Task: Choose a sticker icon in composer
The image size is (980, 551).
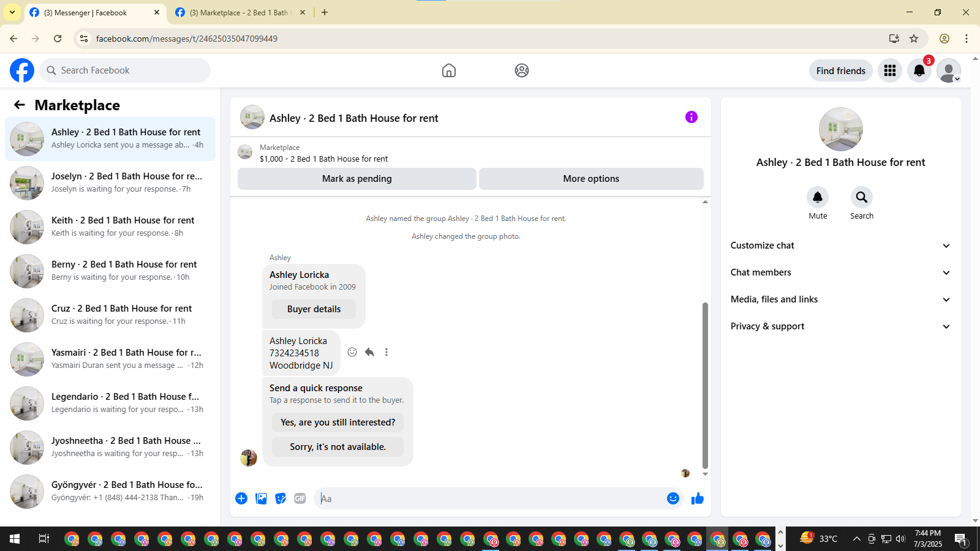Action: (x=281, y=498)
